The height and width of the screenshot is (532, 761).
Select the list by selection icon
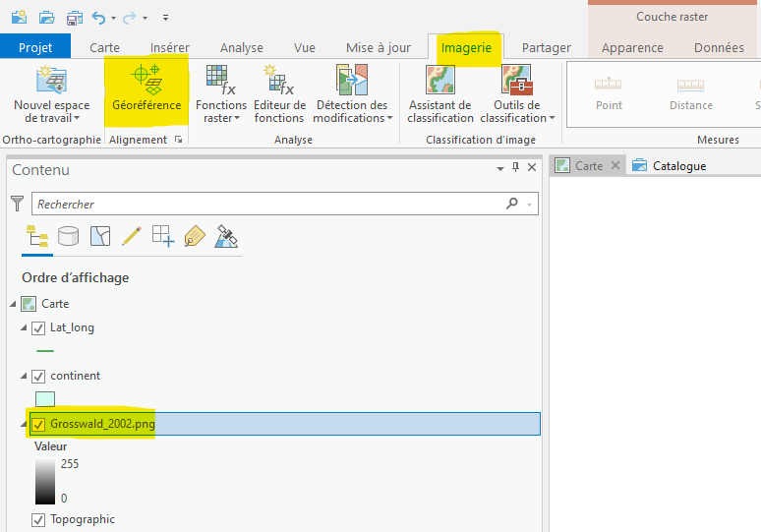pyautogui.click(x=99, y=236)
